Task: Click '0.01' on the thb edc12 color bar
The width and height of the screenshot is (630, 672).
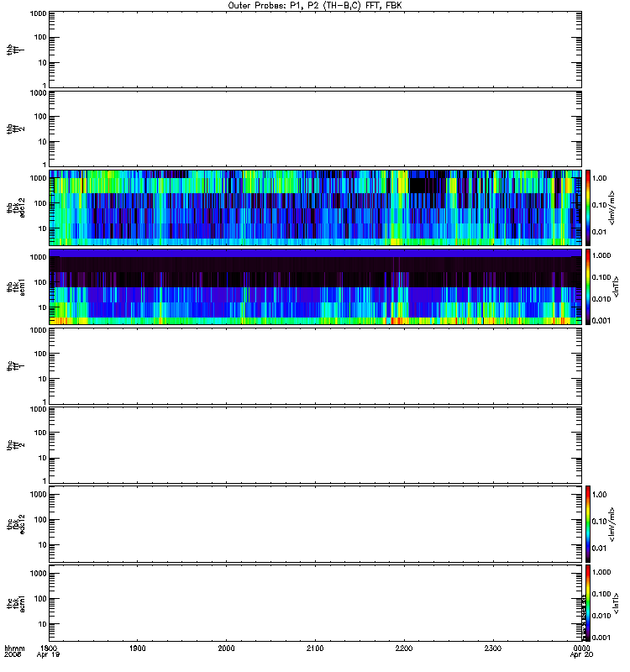Action: 599,232
